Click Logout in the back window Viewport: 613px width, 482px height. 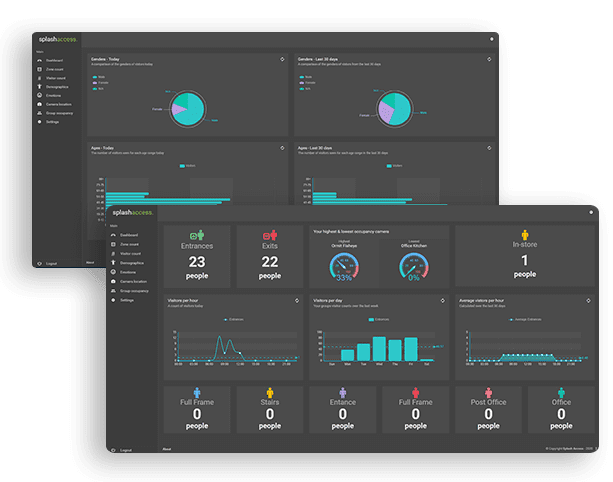click(x=51, y=264)
